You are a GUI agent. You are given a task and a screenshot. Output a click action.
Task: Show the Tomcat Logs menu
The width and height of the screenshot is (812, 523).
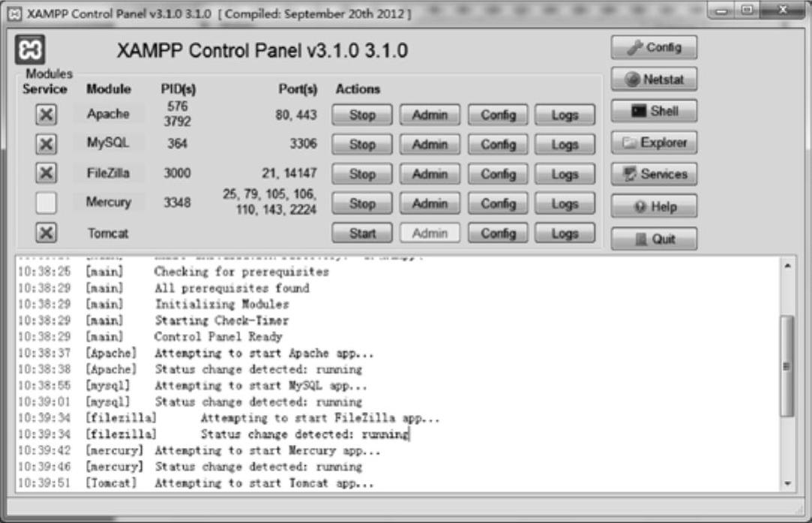565,233
